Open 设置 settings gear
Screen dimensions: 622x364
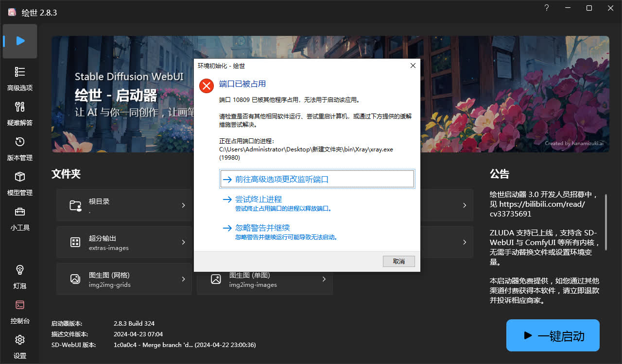pyautogui.click(x=20, y=340)
